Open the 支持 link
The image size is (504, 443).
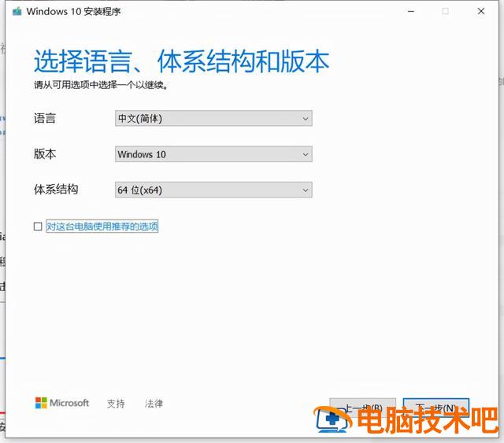pyautogui.click(x=116, y=404)
